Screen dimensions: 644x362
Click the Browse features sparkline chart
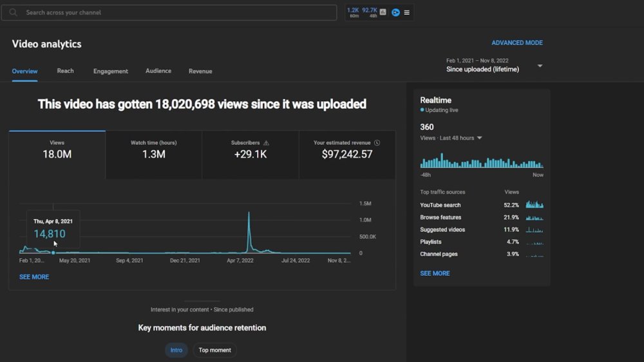535,217
